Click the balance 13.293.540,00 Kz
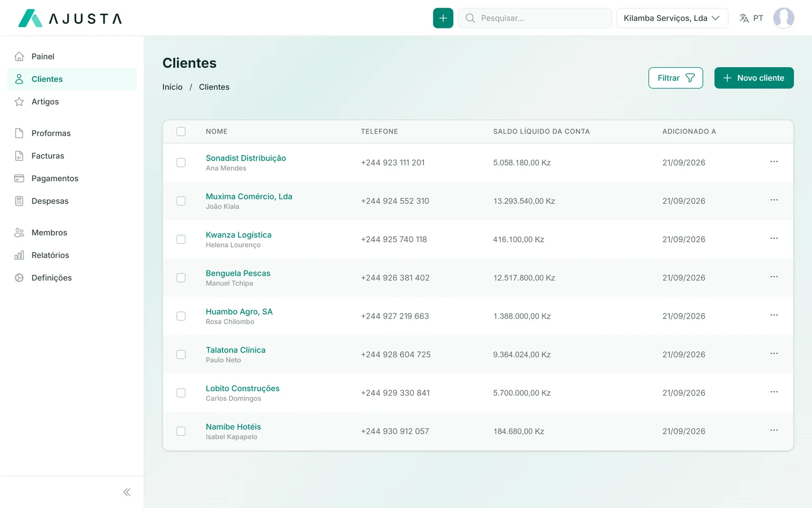The image size is (812, 508). click(x=524, y=201)
